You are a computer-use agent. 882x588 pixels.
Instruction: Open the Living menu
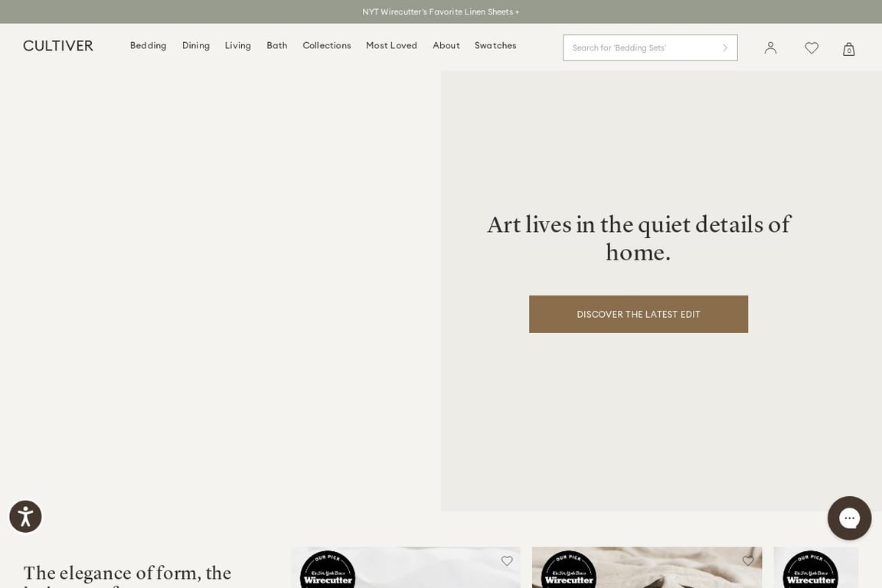(238, 46)
